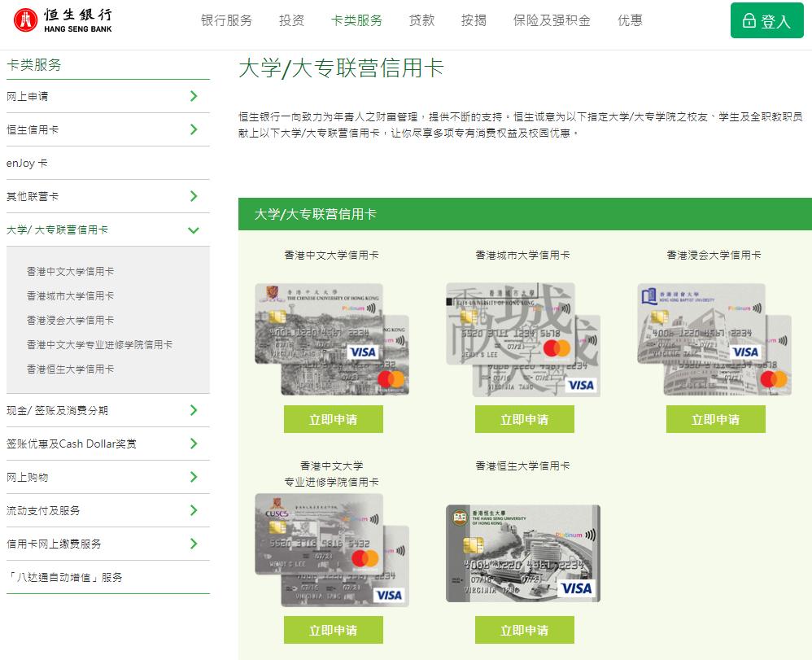Select 香港城市大学信用卡 in sidebar submenu
The image size is (812, 660).
coord(70,295)
